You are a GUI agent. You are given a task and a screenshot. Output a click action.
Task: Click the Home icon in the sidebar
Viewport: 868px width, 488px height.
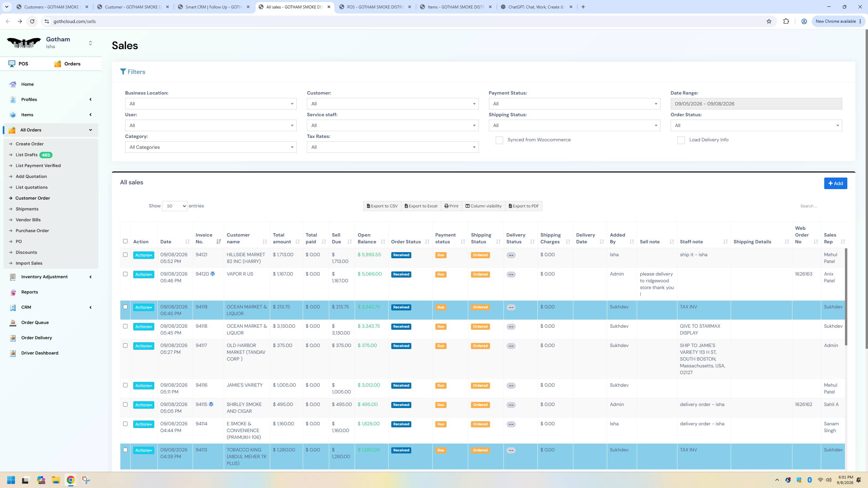13,84
